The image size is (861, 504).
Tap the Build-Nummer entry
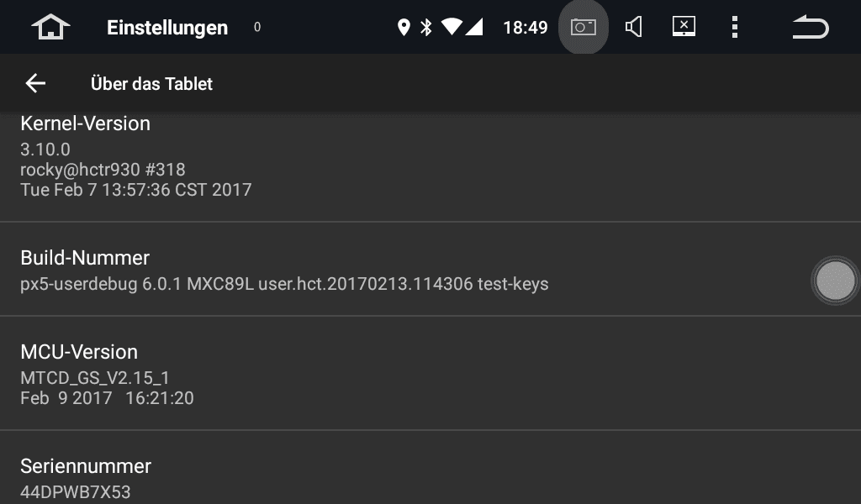430,270
